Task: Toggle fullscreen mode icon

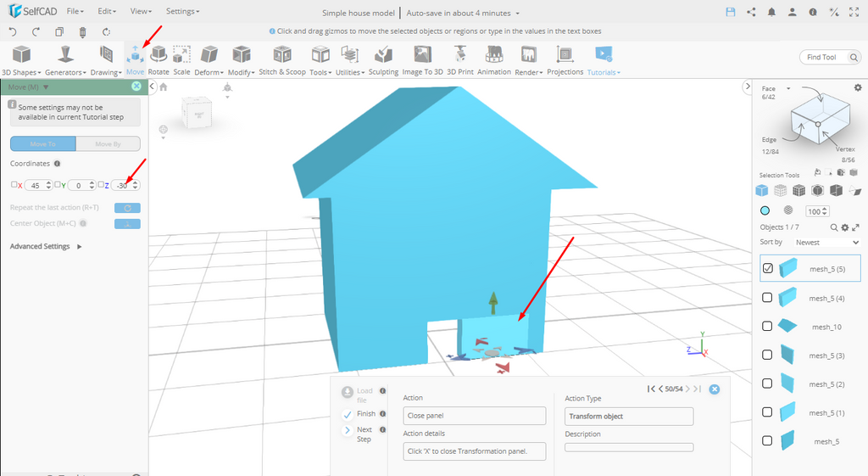Action: (854, 12)
